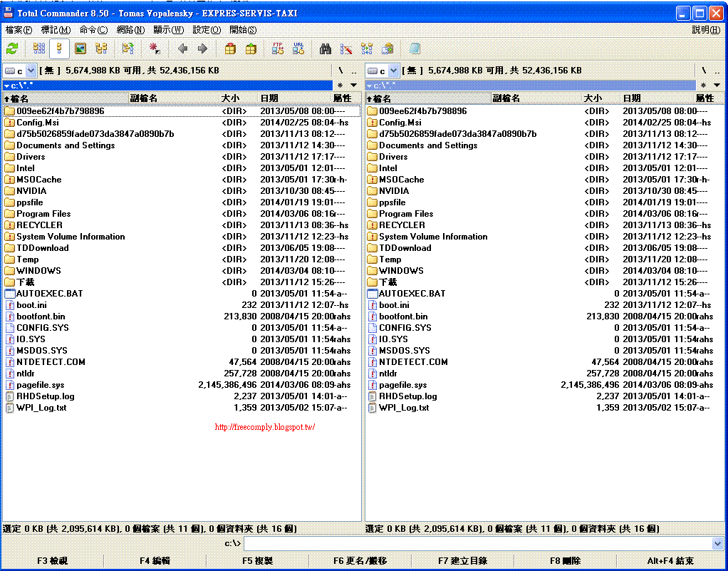Open the 開始(S) menu
Viewport: 728px width, 571px height.
(243, 30)
